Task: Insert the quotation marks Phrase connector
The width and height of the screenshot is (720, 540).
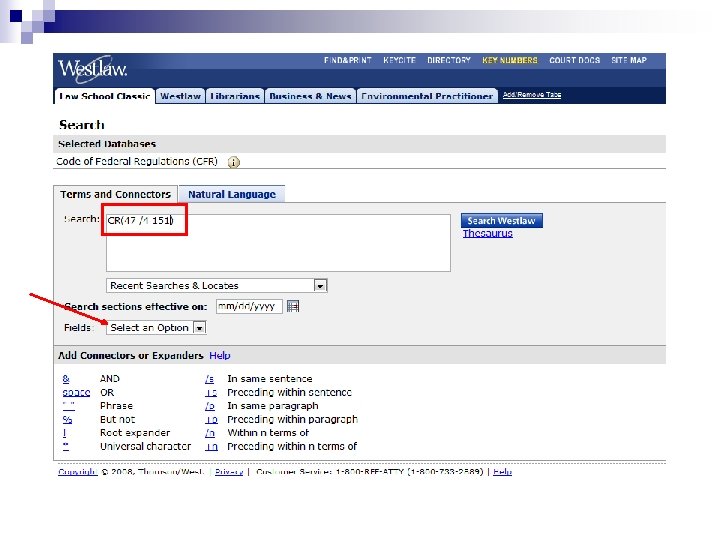Action: tap(68, 406)
